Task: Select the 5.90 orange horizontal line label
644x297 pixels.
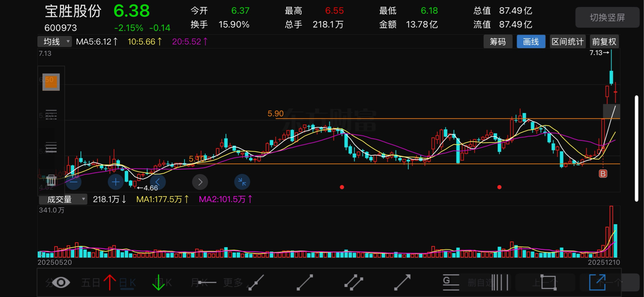Action: coord(275,114)
